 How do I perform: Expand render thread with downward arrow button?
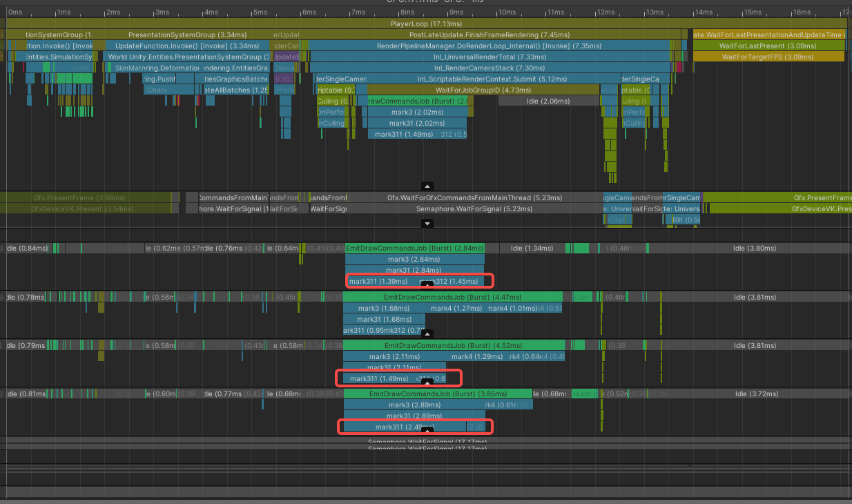[427, 223]
